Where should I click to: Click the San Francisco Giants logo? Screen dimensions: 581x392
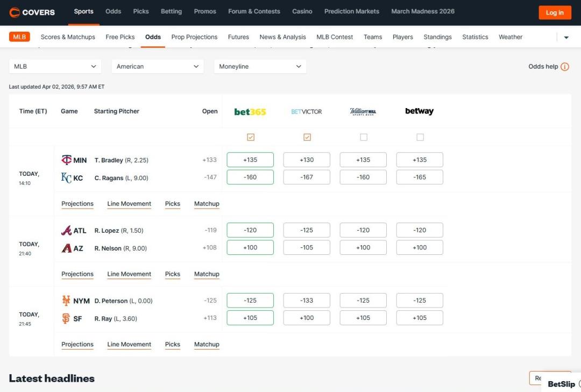pos(66,318)
